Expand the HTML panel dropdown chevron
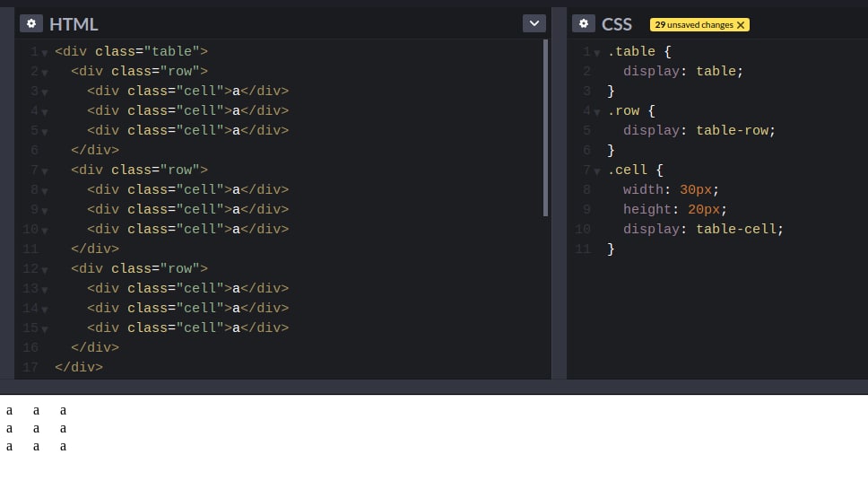This screenshot has height=489, width=868. pyautogui.click(x=534, y=23)
